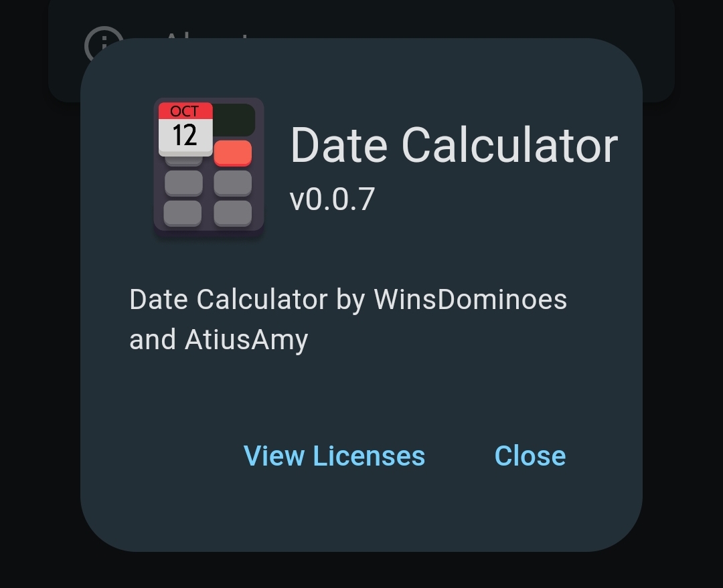Click the bottom-left gray key of calculator icon
This screenshot has height=588, width=723.
(x=183, y=213)
